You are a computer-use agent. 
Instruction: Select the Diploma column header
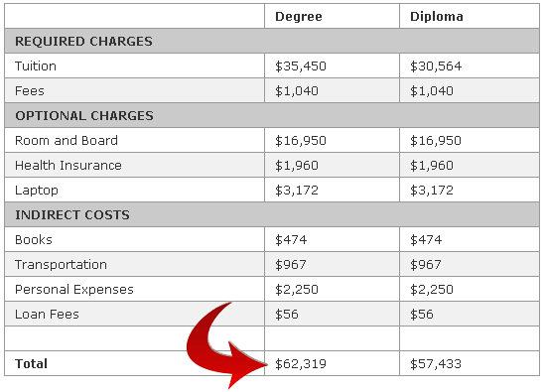pyautogui.click(x=437, y=17)
